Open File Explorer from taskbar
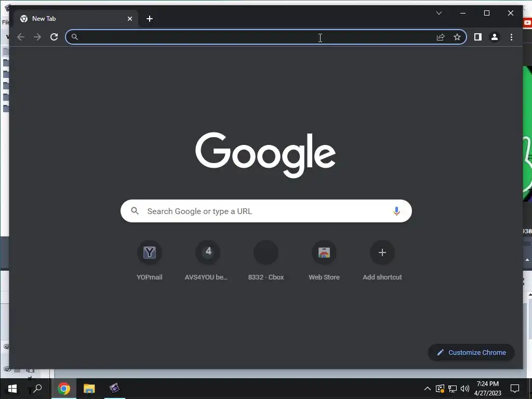The width and height of the screenshot is (532, 399). (89, 389)
